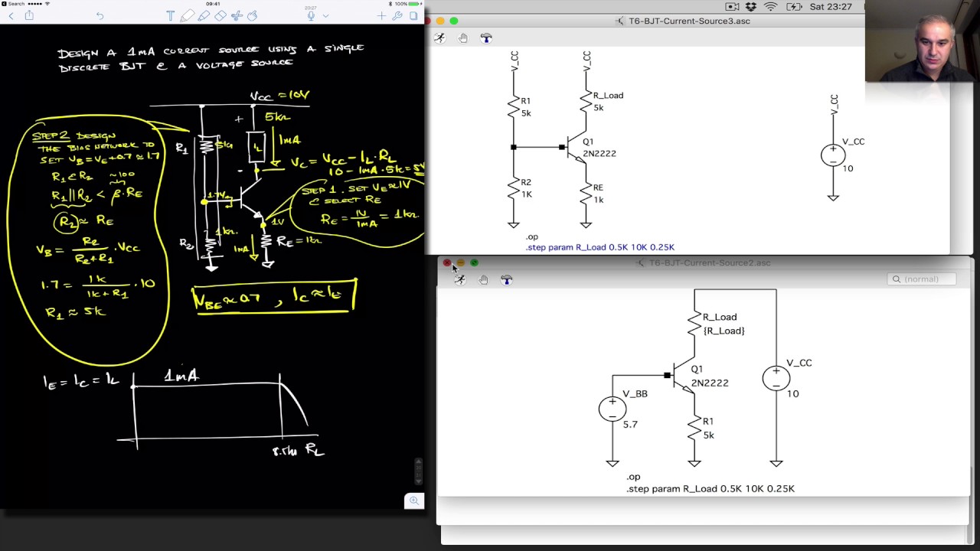Click the Dropbox icon in the menu bar
The height and width of the screenshot is (551, 980).
(x=750, y=7)
